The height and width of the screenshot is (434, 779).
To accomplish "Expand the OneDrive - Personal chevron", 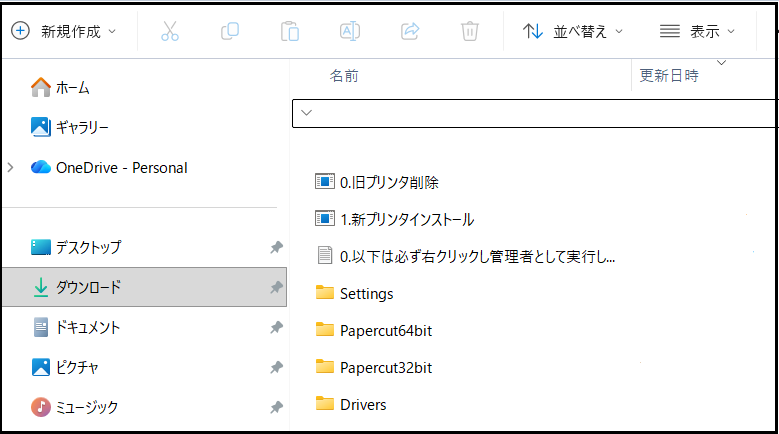I will point(10,168).
